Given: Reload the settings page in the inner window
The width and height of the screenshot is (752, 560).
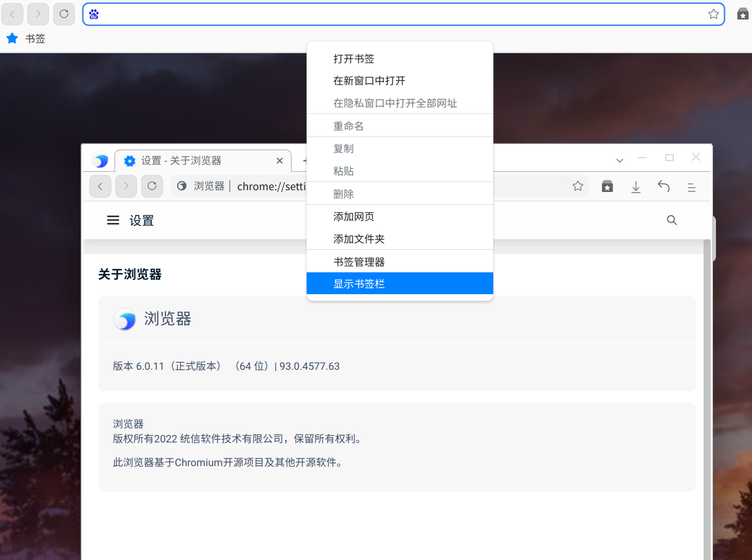Looking at the screenshot, I should click(152, 186).
